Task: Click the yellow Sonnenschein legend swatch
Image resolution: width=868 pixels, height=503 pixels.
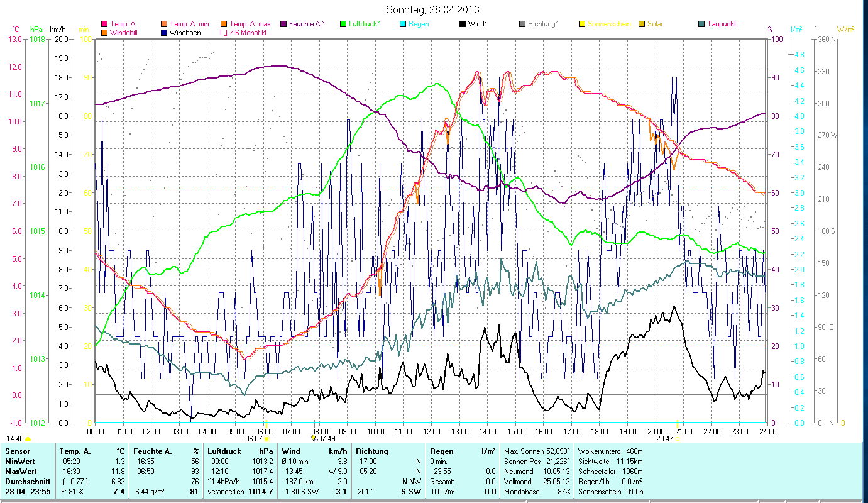Action: [582, 24]
